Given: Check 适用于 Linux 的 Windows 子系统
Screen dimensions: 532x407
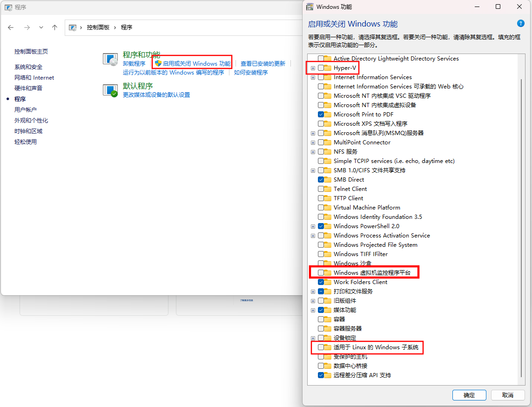Looking at the screenshot, I should 321,347.
